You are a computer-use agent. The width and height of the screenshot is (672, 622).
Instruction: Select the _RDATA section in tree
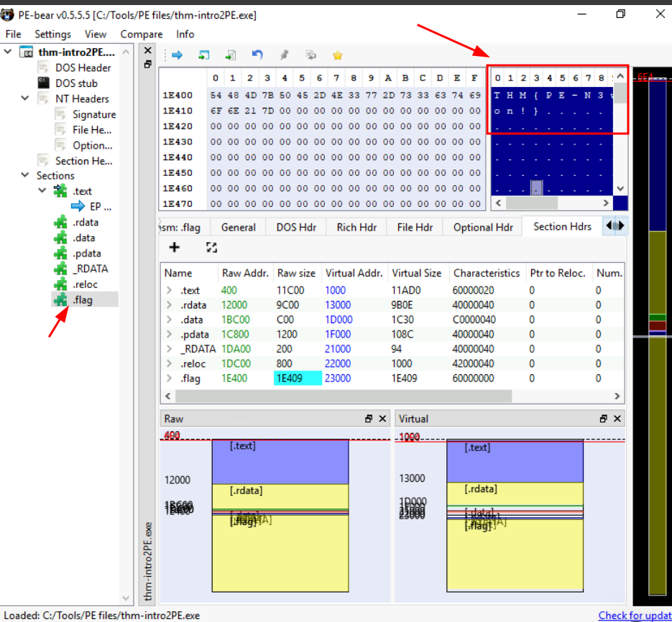click(90, 269)
